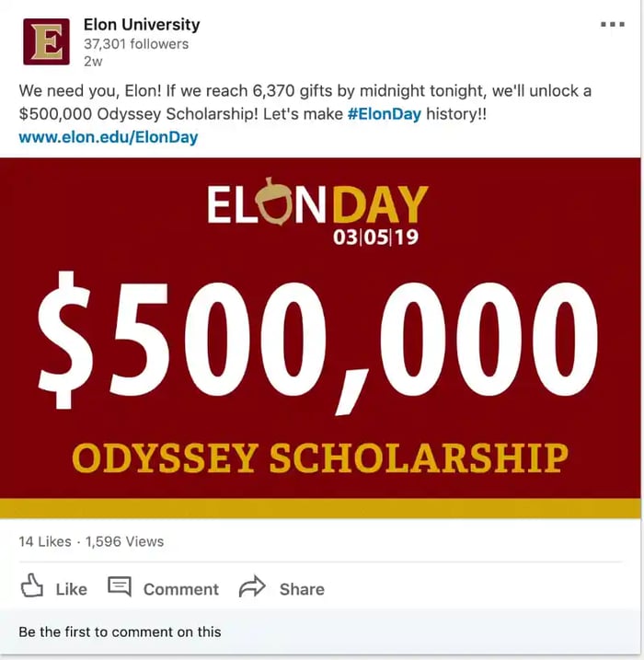Click the Share arrow icon
Screen dimensions: 644x660
252,586
